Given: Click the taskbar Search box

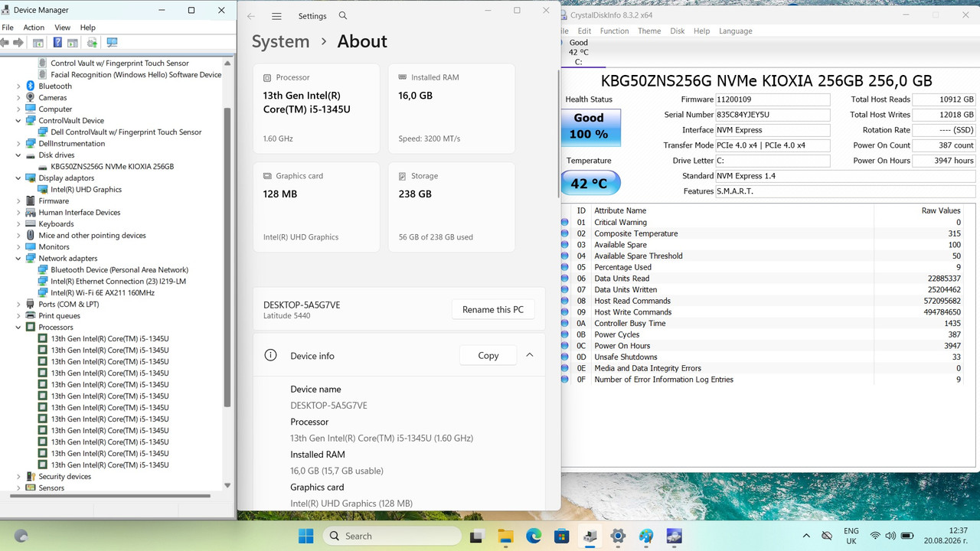Looking at the screenshot, I should 392,536.
